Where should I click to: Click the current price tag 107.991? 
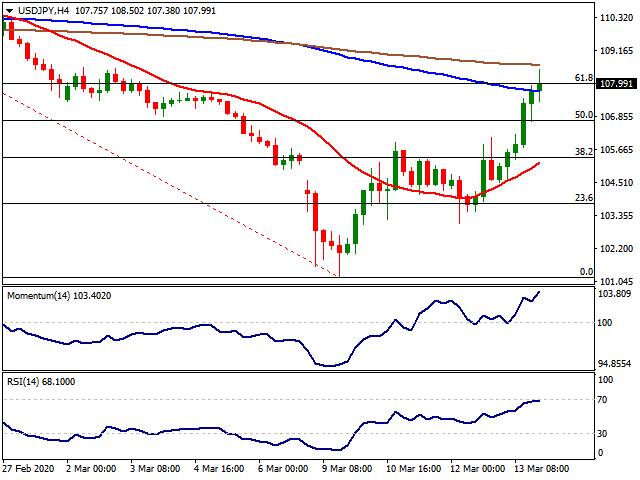coord(616,84)
